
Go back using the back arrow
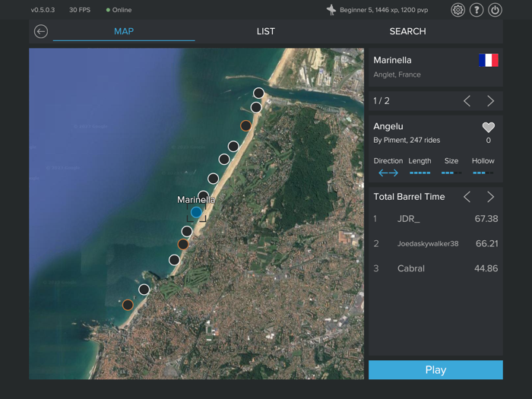[41, 31]
